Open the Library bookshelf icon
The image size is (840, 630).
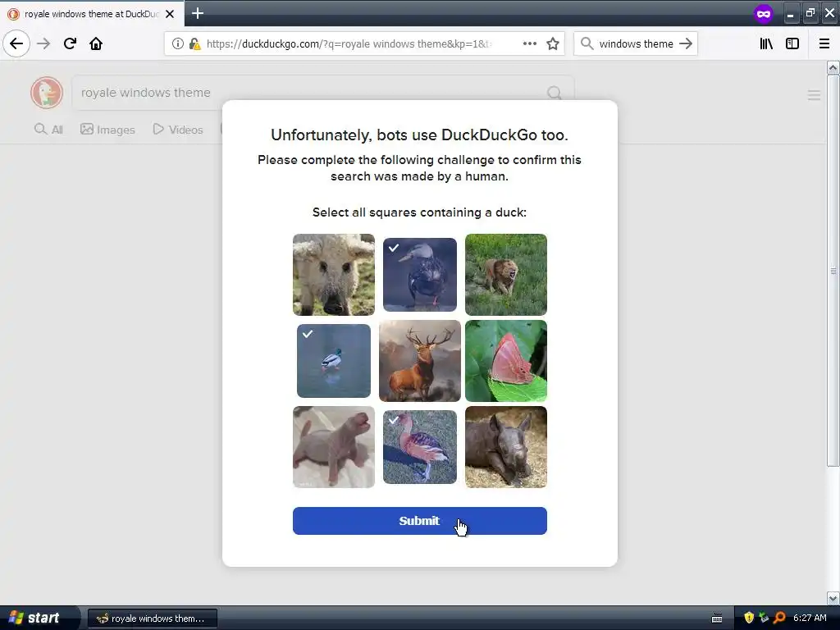pyautogui.click(x=766, y=43)
